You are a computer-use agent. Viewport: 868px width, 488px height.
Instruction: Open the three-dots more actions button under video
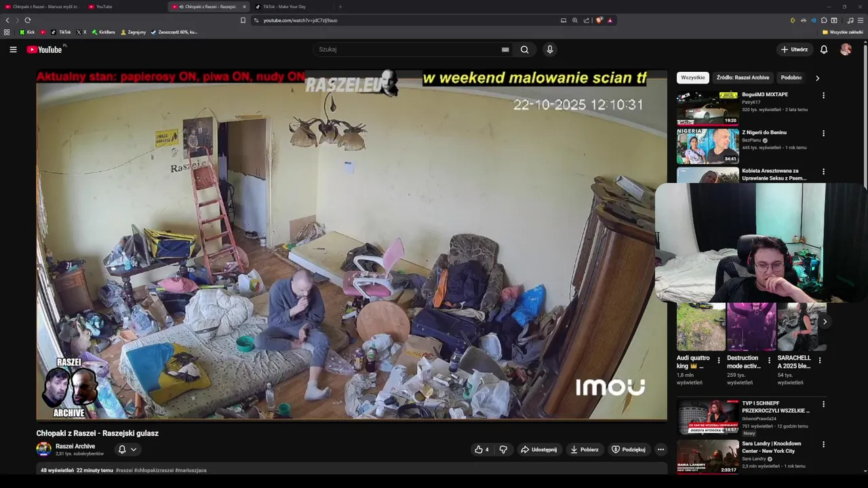(x=660, y=449)
